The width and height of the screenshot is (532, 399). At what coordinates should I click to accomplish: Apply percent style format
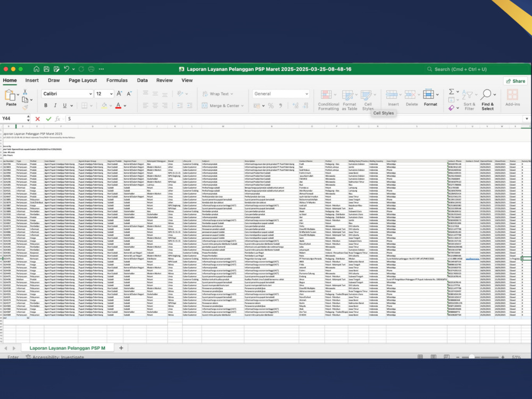(x=271, y=106)
